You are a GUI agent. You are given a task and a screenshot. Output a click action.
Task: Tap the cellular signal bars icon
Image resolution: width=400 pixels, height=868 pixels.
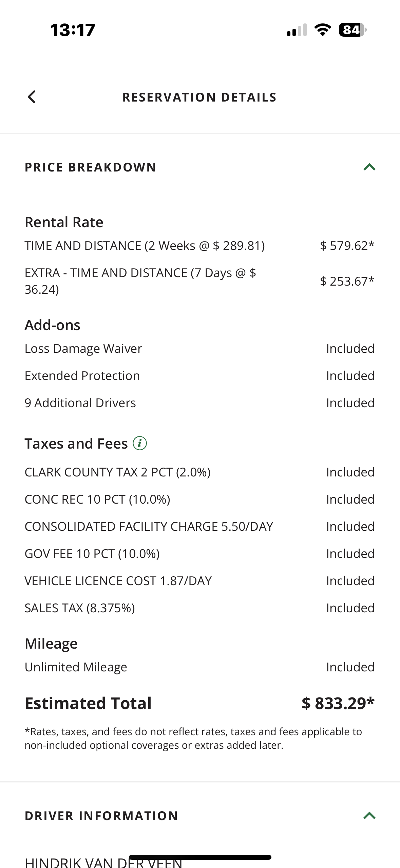click(297, 30)
